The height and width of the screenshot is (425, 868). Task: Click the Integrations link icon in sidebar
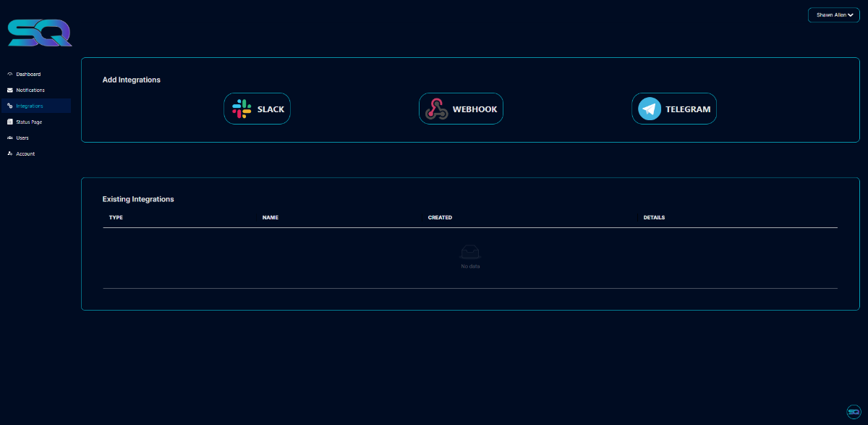[x=9, y=106]
